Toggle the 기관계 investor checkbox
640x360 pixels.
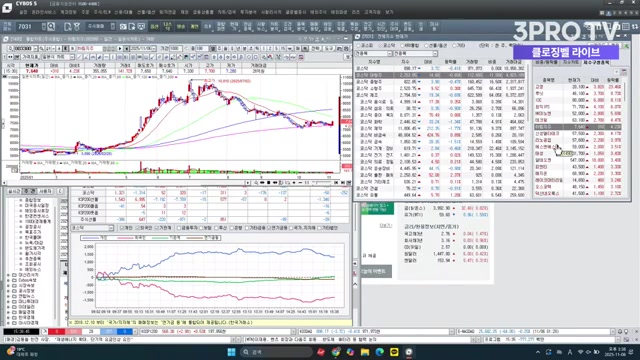[x=157, y=228]
